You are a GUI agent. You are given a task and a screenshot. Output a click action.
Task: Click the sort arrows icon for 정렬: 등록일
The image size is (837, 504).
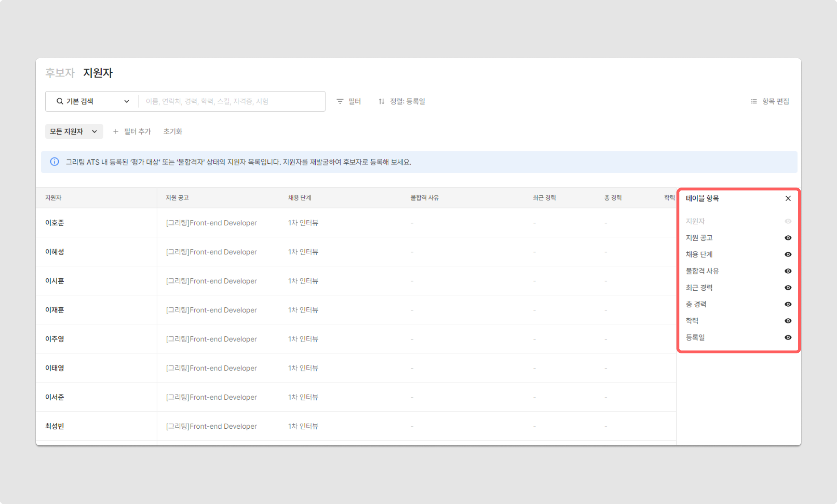pos(381,101)
